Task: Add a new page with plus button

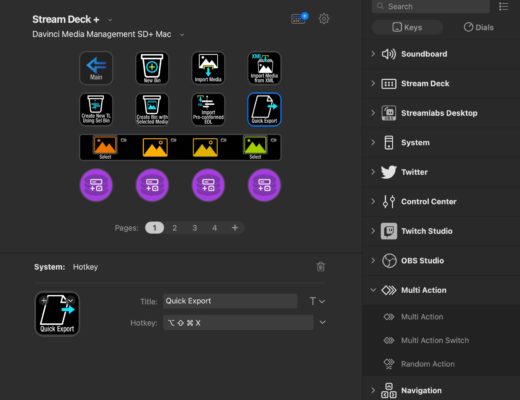Action: pos(235,228)
